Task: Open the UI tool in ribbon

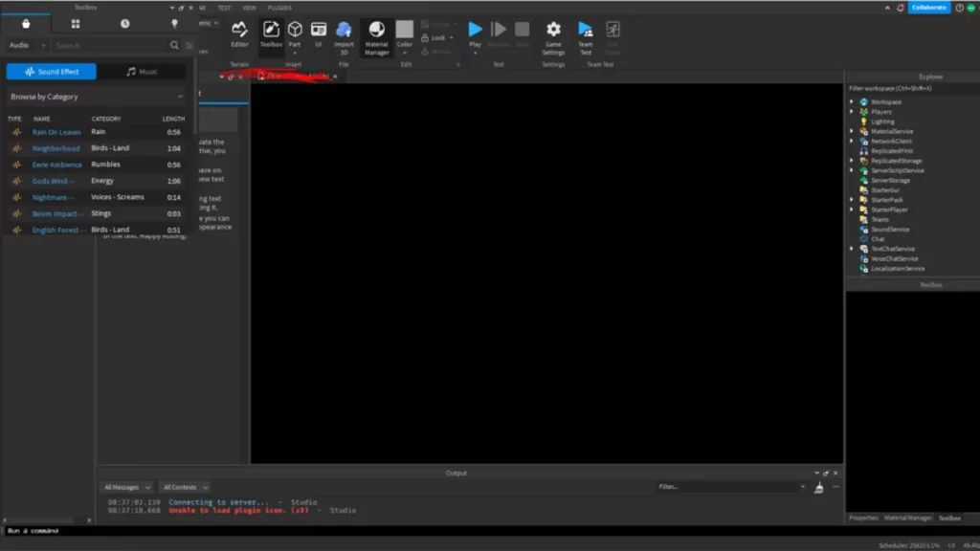Action: click(318, 34)
